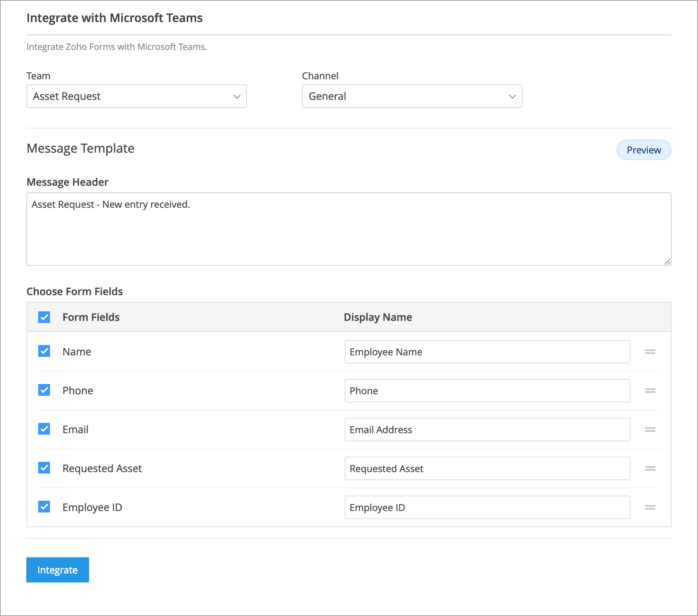Open the Team selection dropdown showing Asset Request
Viewport: 698px width, 616px height.
pyautogui.click(x=136, y=96)
